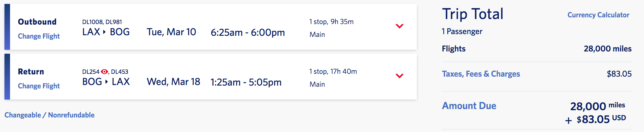The image size is (644, 132).
Task: Click the return time 1:25am - 5:05pm
Action: (246, 82)
